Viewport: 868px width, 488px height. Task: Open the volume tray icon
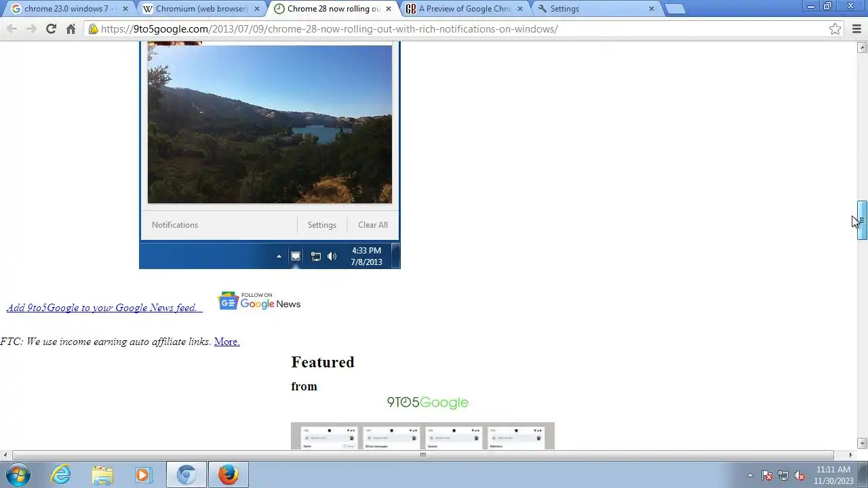pos(800,475)
